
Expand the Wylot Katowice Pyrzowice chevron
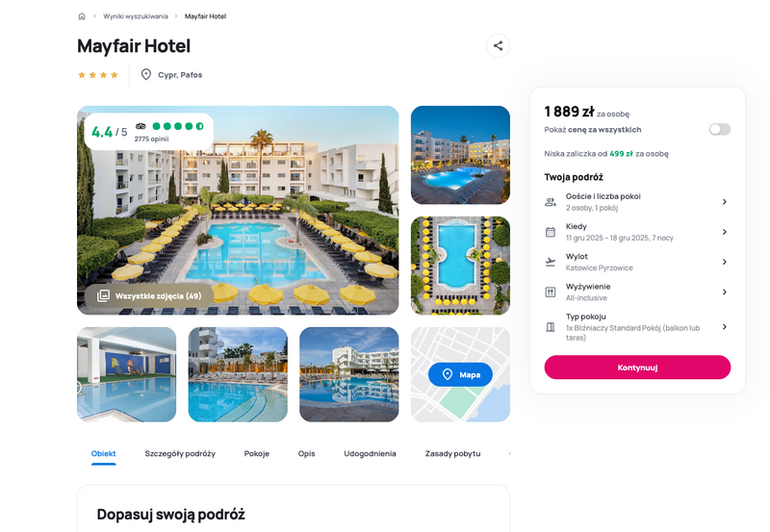point(725,262)
